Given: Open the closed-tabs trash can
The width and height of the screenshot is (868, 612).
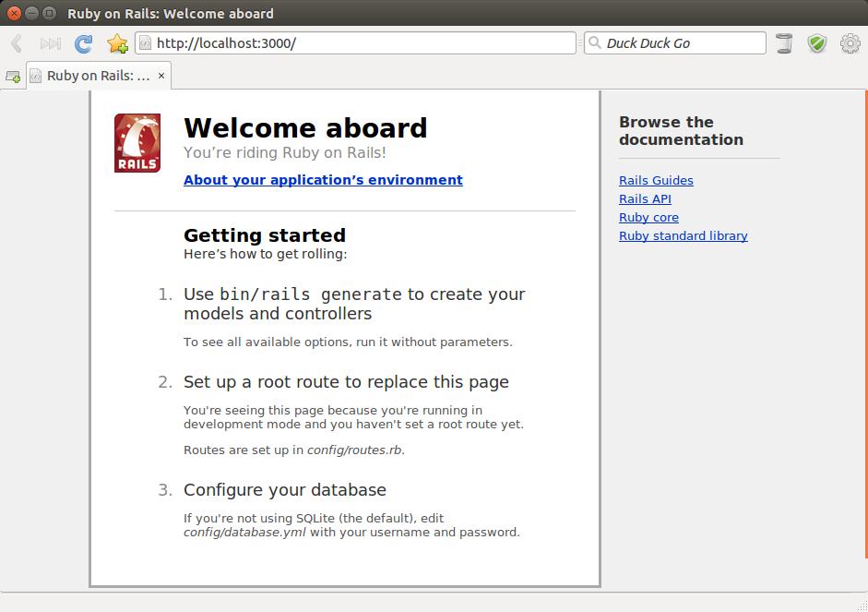Looking at the screenshot, I should pos(784,43).
